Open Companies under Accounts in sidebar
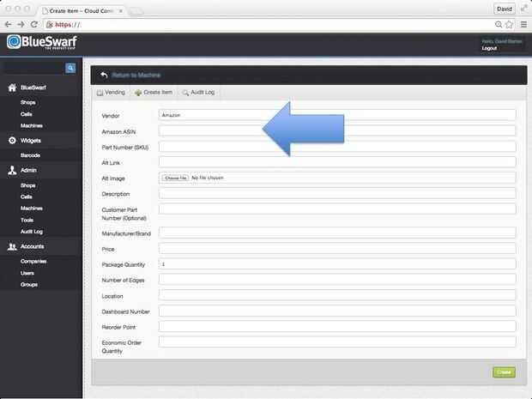Viewport: 532px width, 399px height. [x=33, y=261]
